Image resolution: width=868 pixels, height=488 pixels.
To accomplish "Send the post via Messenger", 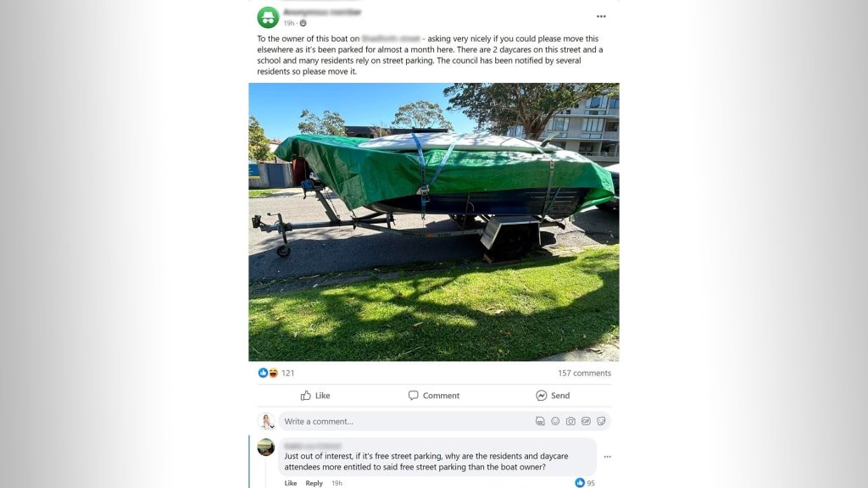I will [553, 395].
